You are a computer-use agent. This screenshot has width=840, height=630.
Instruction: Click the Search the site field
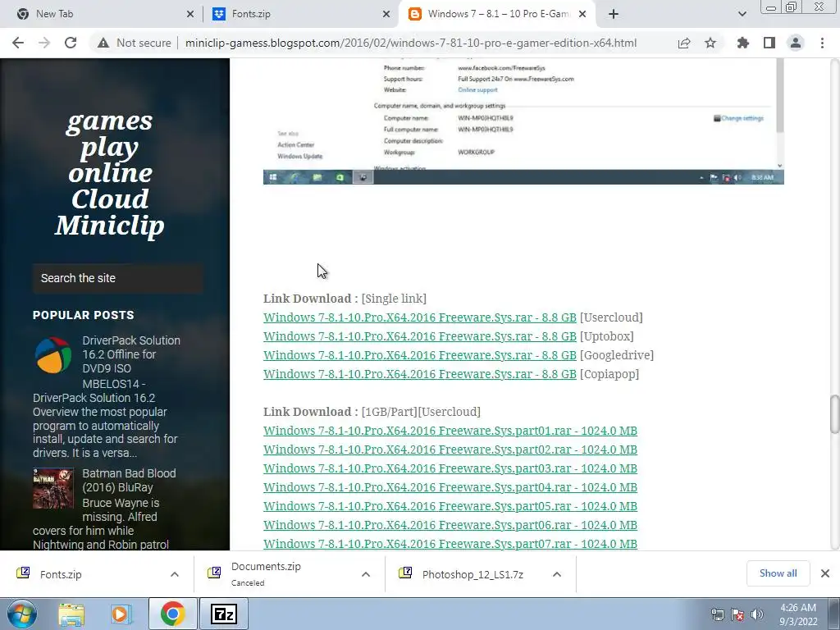(x=117, y=278)
